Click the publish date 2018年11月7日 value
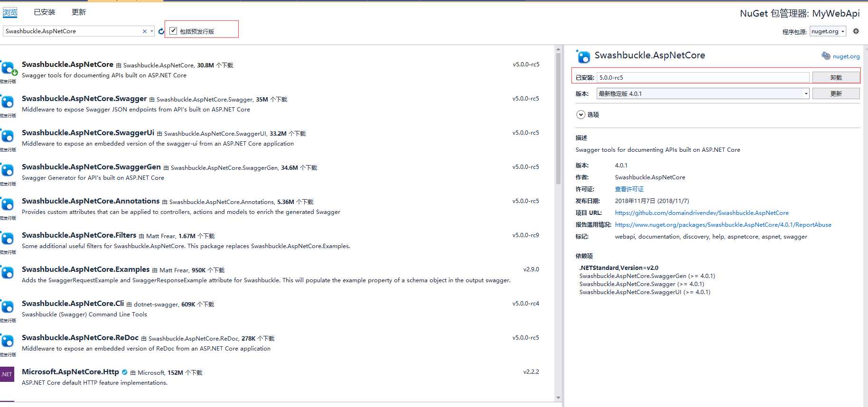The height and width of the screenshot is (407, 868). [x=652, y=201]
